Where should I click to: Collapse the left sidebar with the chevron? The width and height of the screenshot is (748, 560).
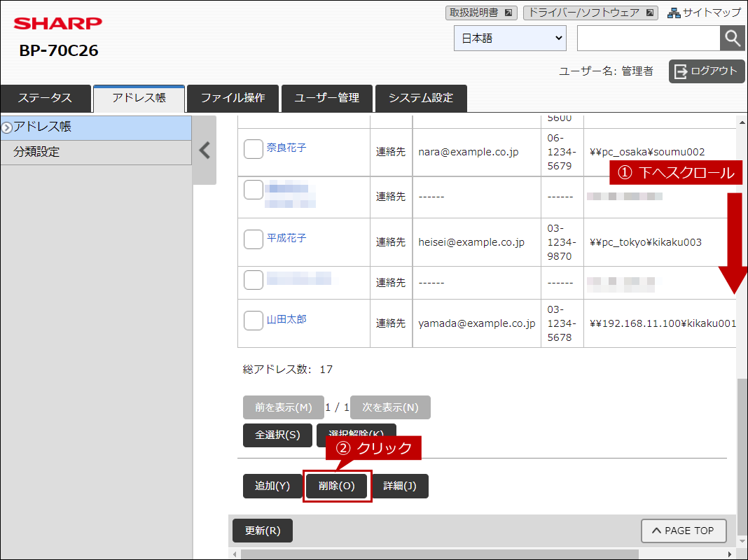(205, 150)
